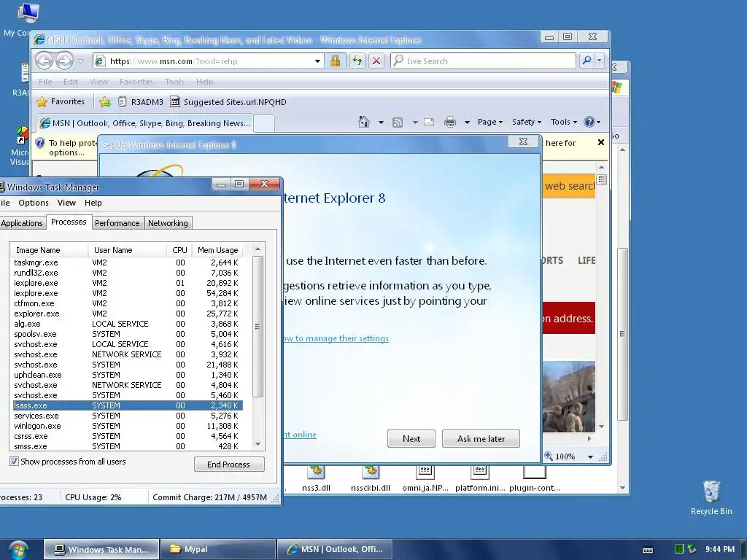The image size is (747, 560).
Task: Click the IE Back navigation arrow
Action: pyautogui.click(x=44, y=61)
